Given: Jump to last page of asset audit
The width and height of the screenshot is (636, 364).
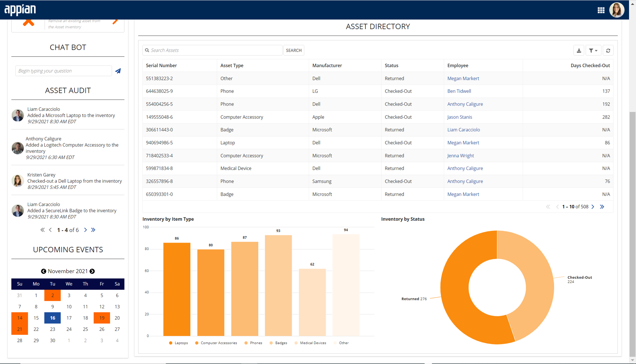Looking at the screenshot, I should pos(93,230).
